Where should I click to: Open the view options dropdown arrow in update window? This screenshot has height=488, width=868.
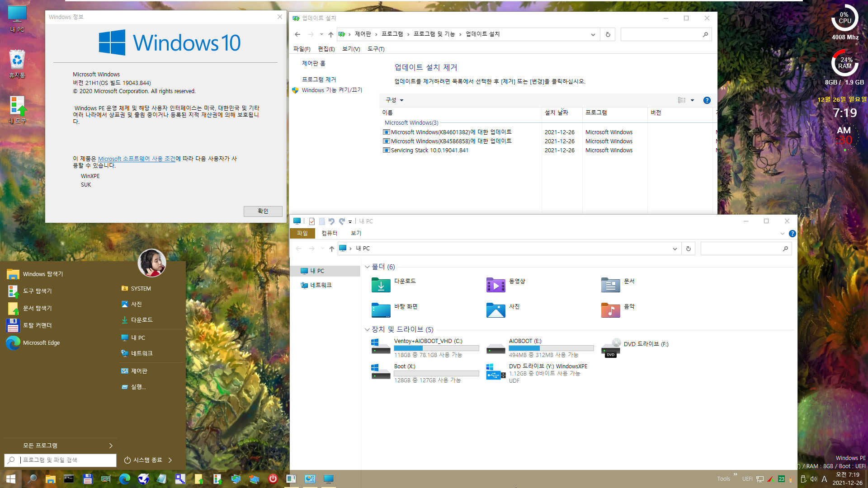tap(692, 100)
